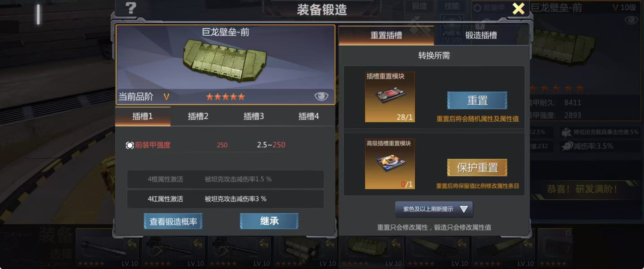
Task: Click the blue 重置 button
Action: click(x=477, y=101)
